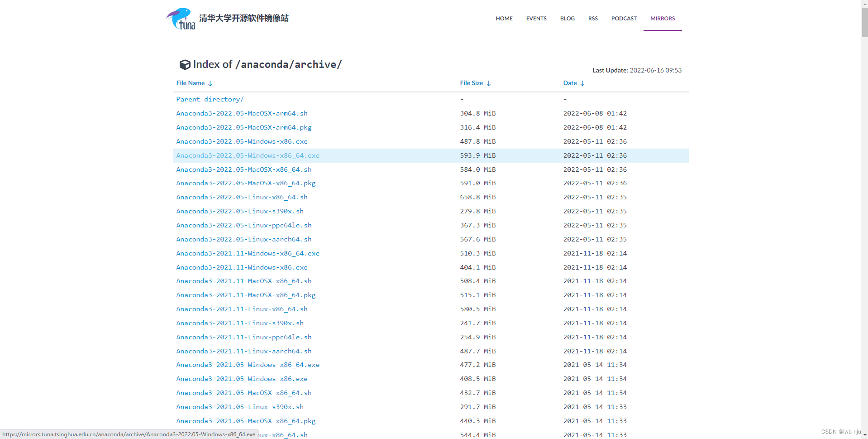Download Anaconda3-2022.05-Linux-s390x.sh
The width and height of the screenshot is (868, 439).
pyautogui.click(x=240, y=211)
